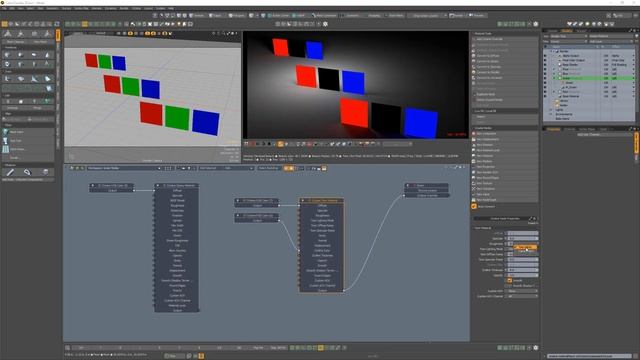Viewport: 640px width, 360px height.
Task: Open the last dropdown in material properties
Action: point(522,296)
